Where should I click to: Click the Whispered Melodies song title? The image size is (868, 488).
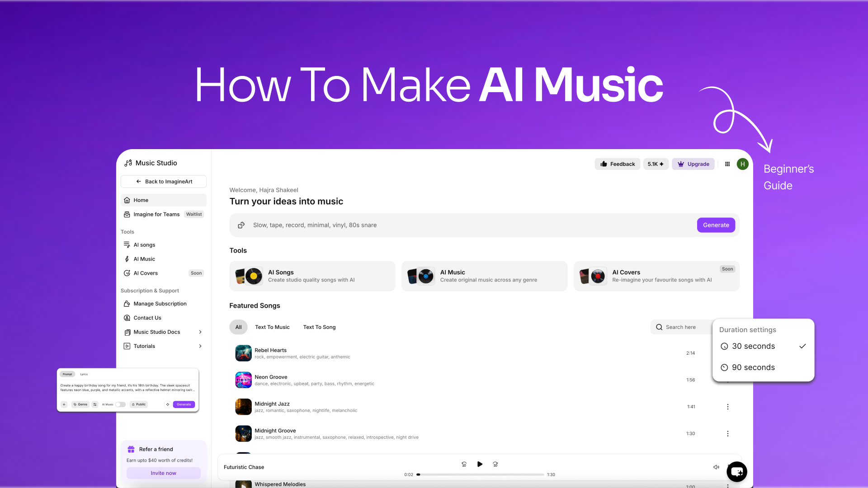[280, 484]
